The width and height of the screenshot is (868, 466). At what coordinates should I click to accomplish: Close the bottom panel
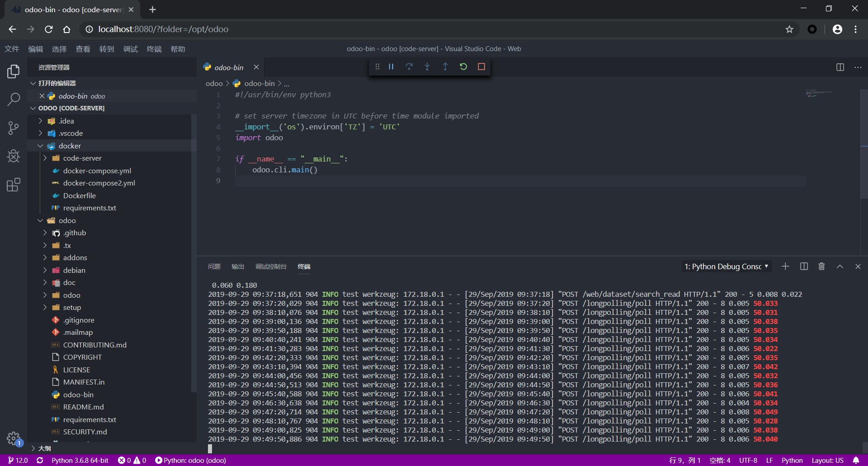(x=858, y=266)
